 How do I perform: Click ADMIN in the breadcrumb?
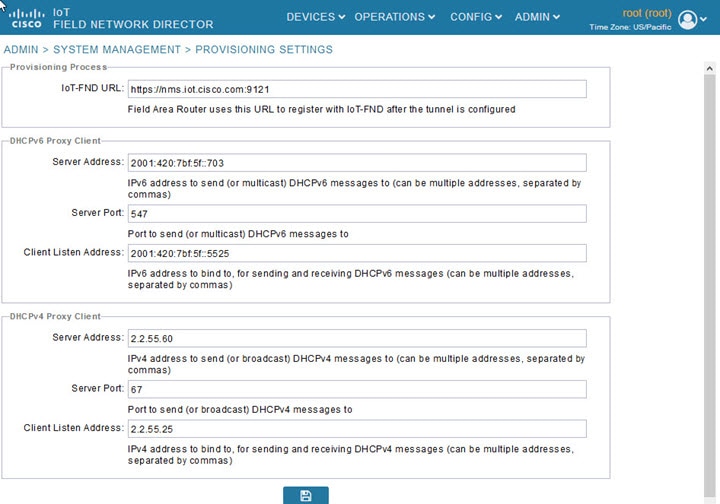pyautogui.click(x=21, y=50)
